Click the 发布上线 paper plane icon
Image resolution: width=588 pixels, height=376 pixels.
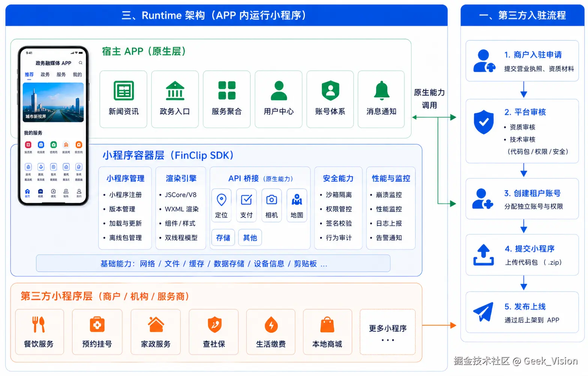(x=483, y=312)
